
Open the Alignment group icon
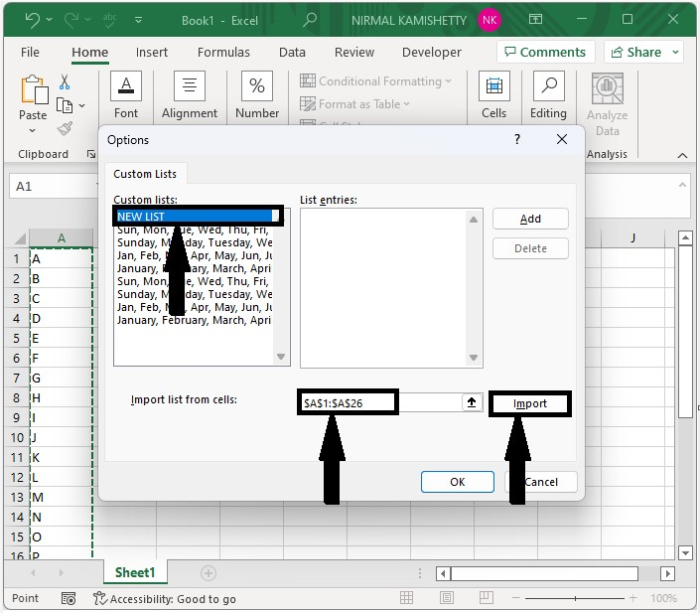point(189,85)
